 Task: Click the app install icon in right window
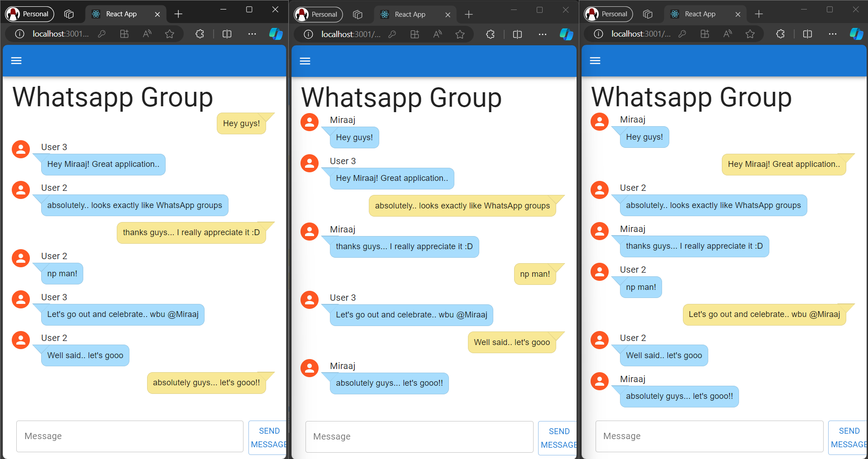[x=705, y=34]
